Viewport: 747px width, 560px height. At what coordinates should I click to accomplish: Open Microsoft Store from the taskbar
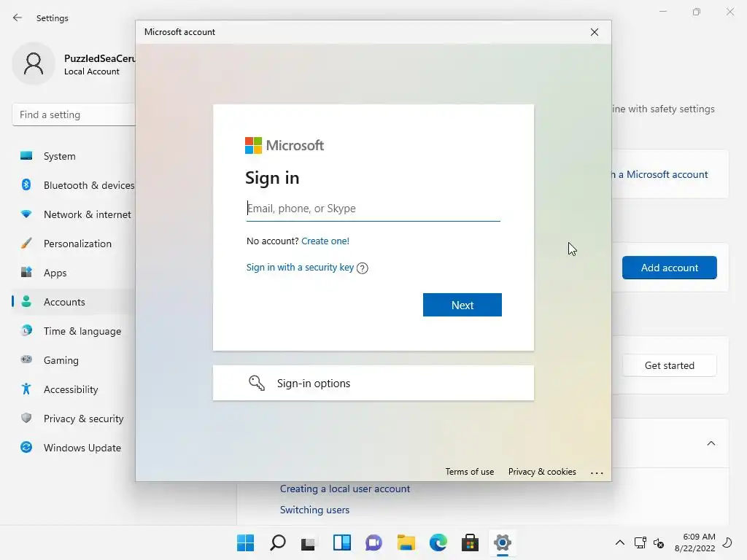[x=470, y=542]
